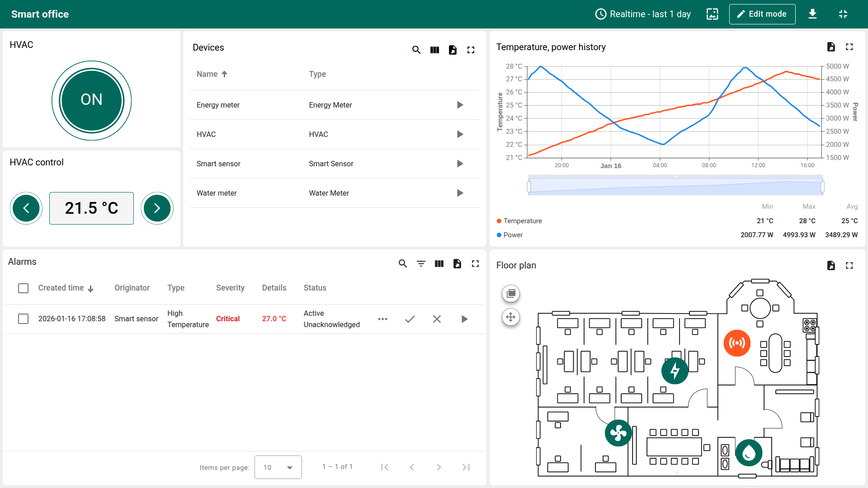This screenshot has width=868, height=488.
Task: Open the Alarms filter icon
Action: pyautogui.click(x=421, y=263)
